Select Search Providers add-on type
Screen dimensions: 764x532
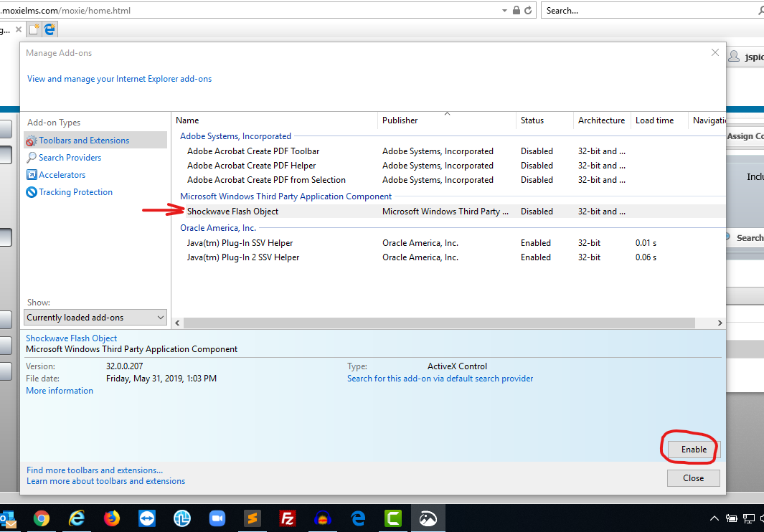[x=70, y=157]
